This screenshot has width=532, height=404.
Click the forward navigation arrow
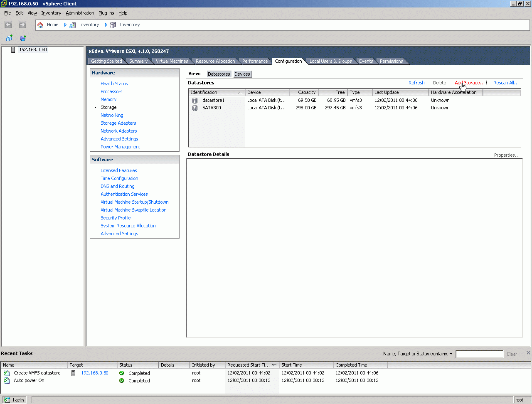pos(22,25)
